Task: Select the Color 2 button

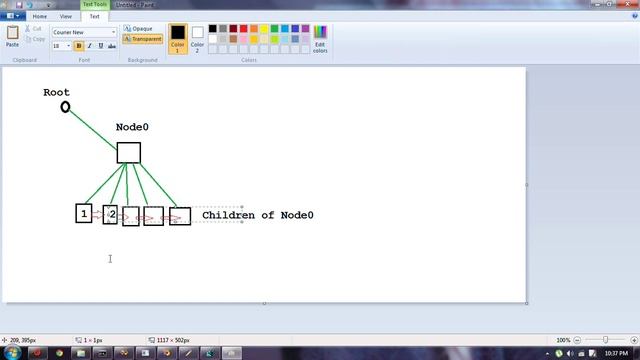Action: pos(197,38)
